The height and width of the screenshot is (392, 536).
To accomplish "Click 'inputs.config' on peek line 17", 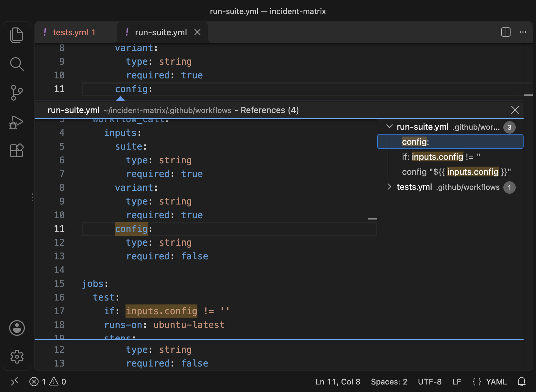I will (161, 311).
